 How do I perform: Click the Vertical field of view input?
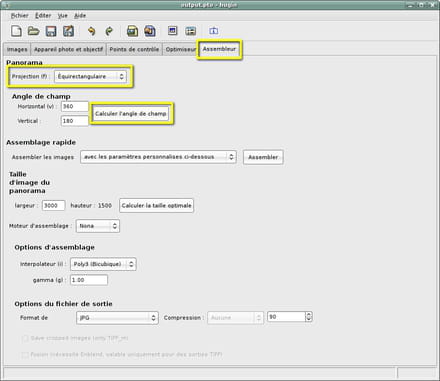(x=75, y=121)
